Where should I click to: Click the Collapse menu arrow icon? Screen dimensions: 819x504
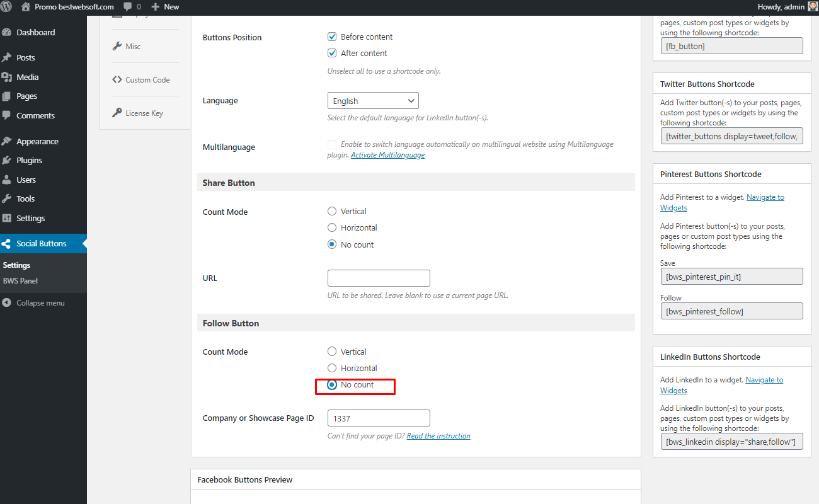[x=7, y=302]
